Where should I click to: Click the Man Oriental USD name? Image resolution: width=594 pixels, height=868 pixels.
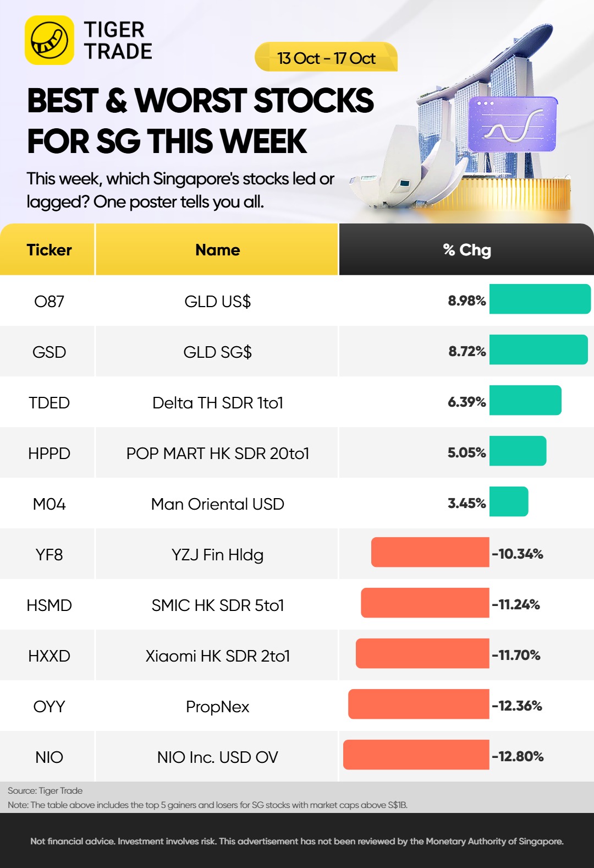pos(217,504)
